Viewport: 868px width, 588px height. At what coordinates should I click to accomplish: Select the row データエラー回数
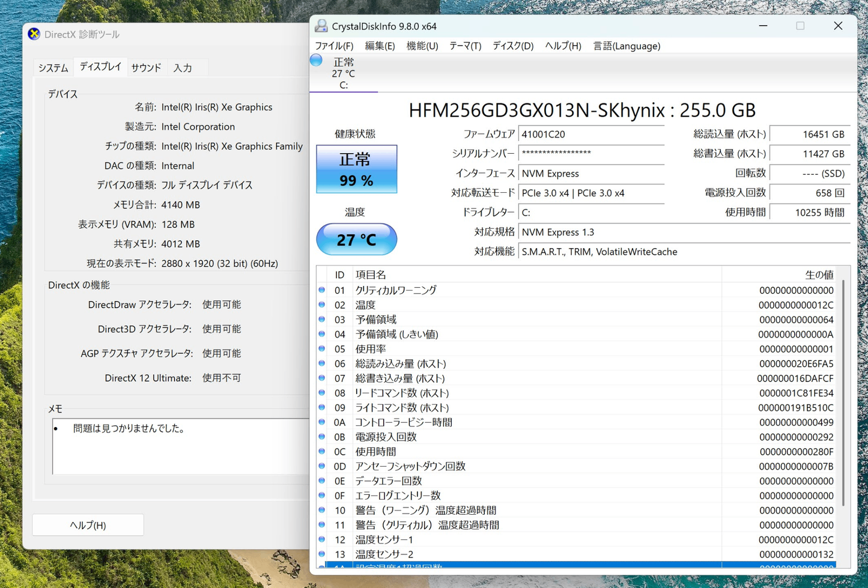pos(577,481)
